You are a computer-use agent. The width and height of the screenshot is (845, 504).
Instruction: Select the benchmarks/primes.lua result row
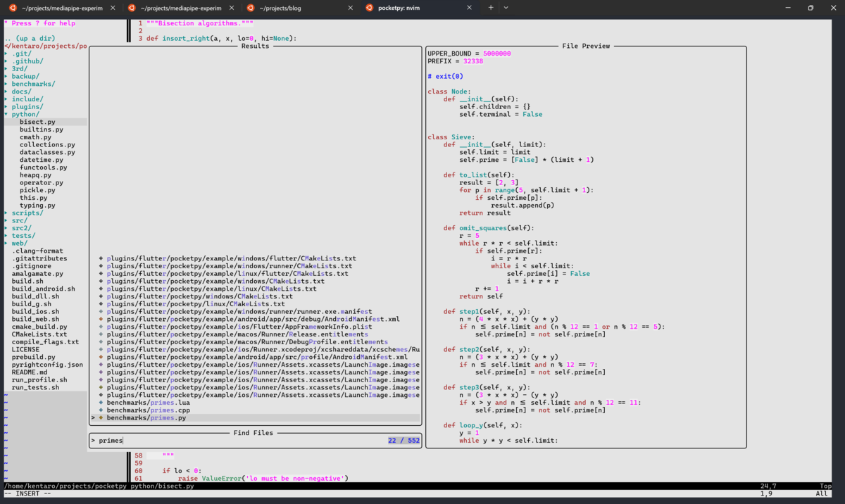[256, 403]
